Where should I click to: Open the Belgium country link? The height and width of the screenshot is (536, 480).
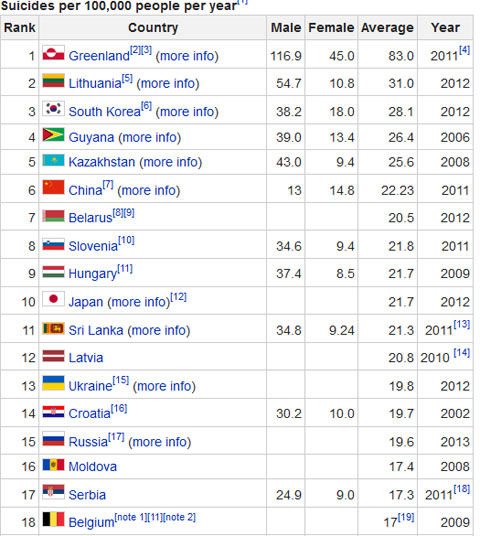[x=91, y=523]
